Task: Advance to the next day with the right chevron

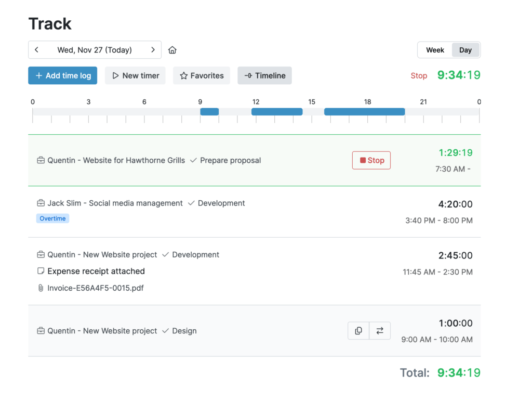Action: [153, 49]
